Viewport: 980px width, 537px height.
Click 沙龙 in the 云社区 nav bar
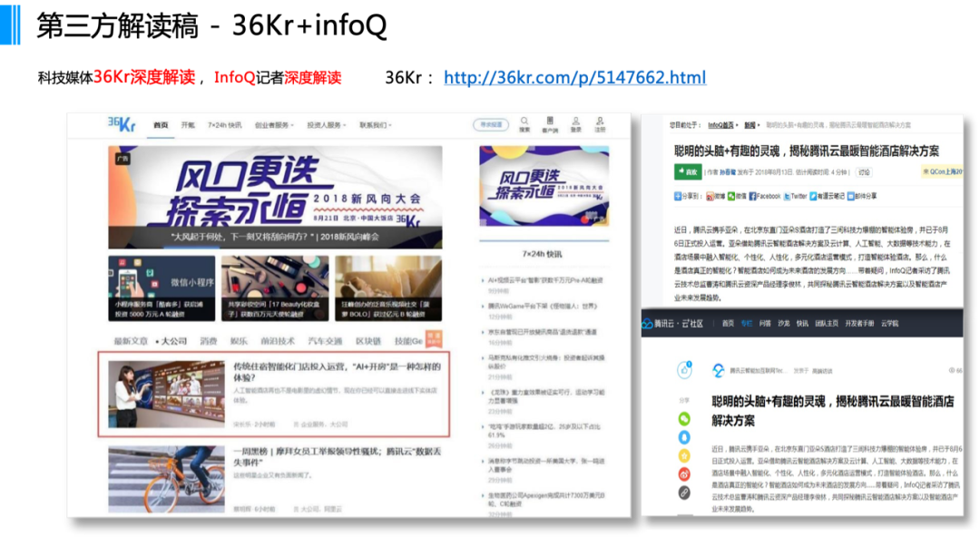(784, 323)
